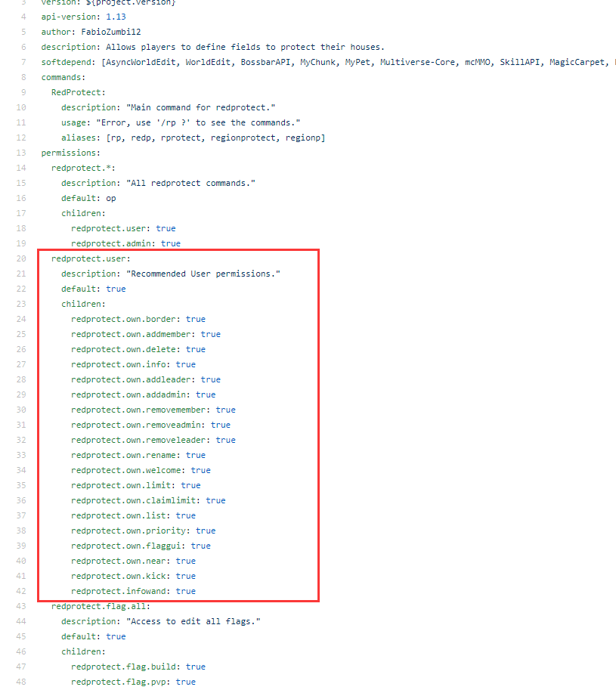Select the text 'api-version: 1.13'
Image resolution: width=616 pixels, height=693 pixels.
tap(83, 17)
